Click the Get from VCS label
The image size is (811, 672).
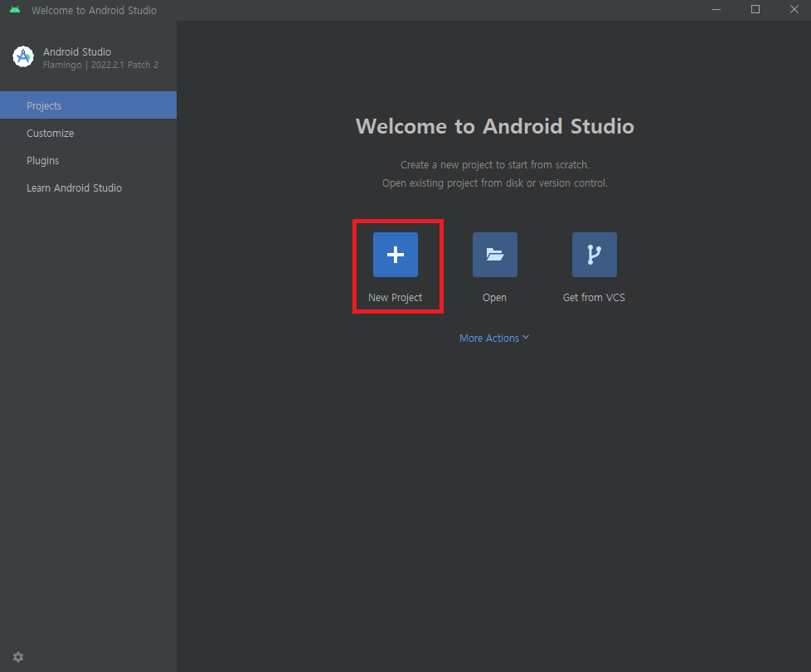click(x=594, y=298)
